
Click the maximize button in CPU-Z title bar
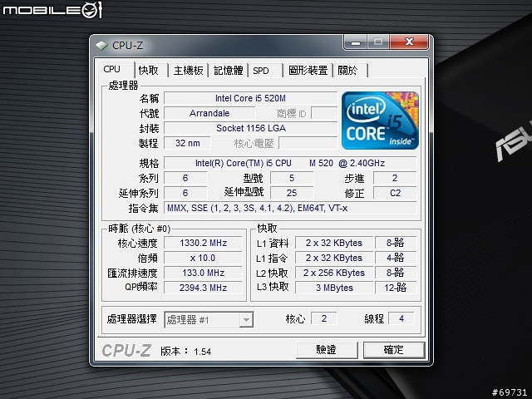point(378,42)
